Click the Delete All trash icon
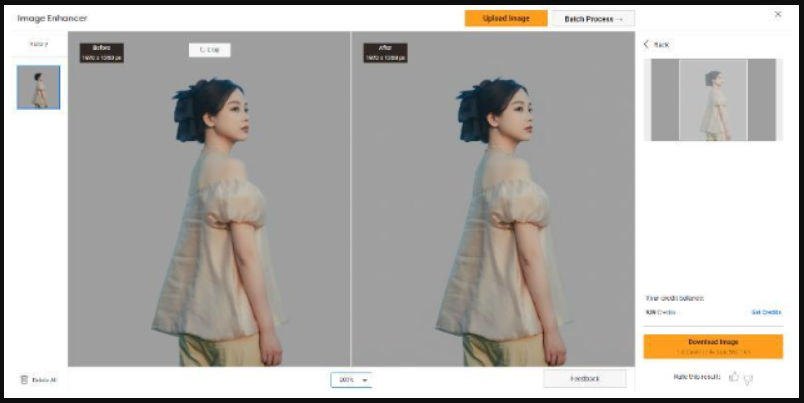 [x=24, y=379]
